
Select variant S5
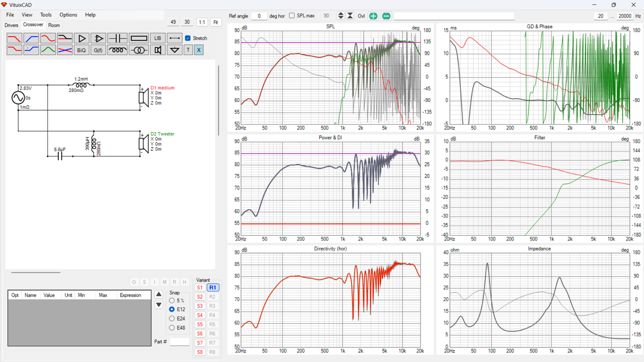200,324
